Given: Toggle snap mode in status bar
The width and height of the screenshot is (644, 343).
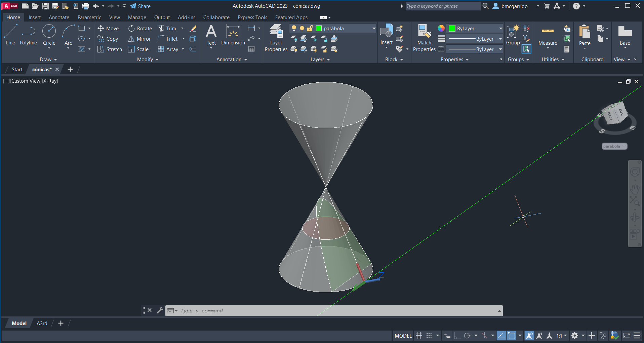Looking at the screenshot, I should [429, 336].
